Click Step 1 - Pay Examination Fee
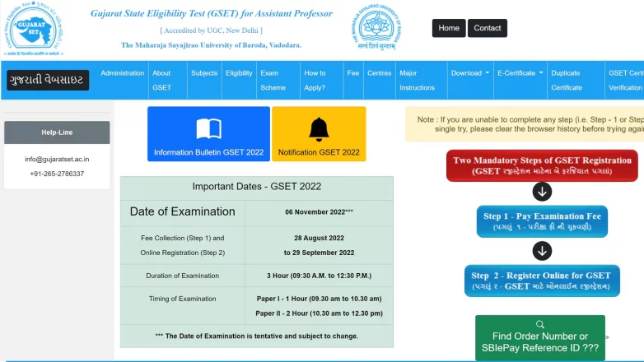The height and width of the screenshot is (362, 644). click(542, 221)
